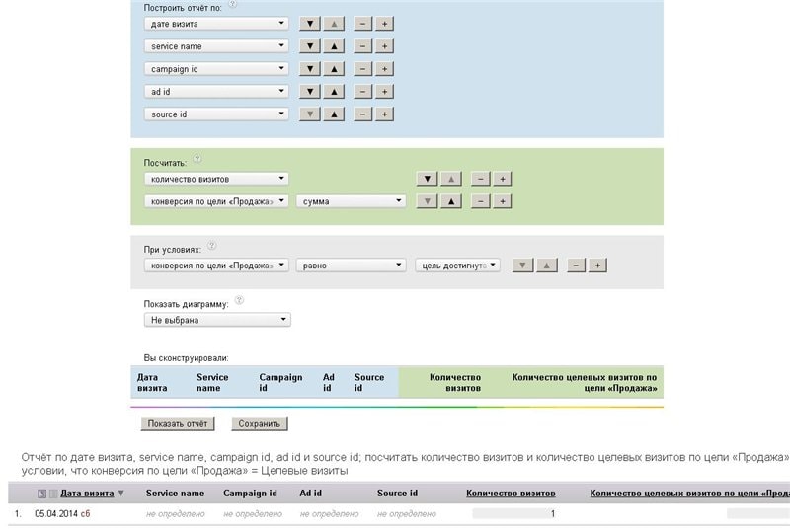Viewport: 790px width, 532px height.
Task: Click the 'Показать отчёт' button
Action: [x=178, y=423]
